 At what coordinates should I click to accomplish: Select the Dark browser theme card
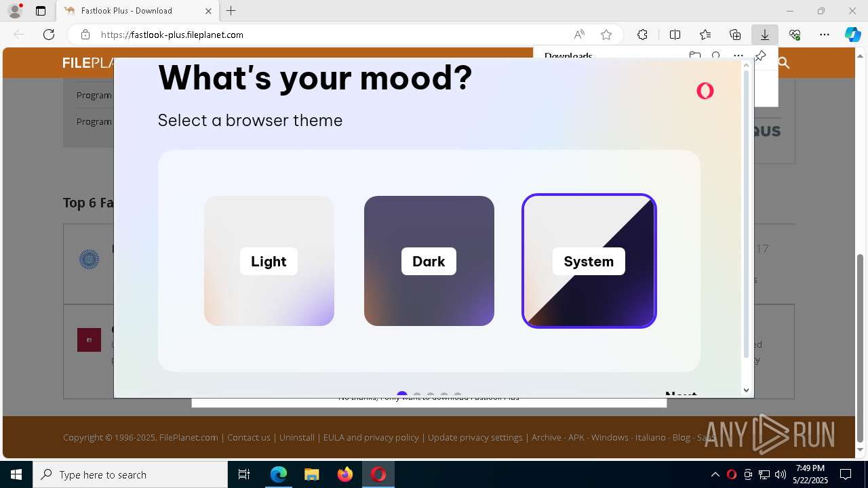click(x=429, y=261)
